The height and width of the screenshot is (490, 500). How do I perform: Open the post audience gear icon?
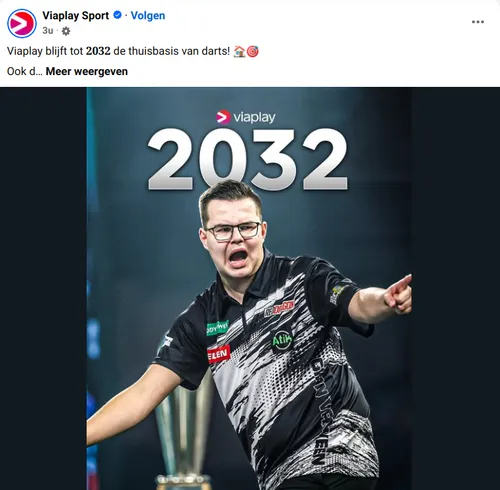(x=66, y=31)
